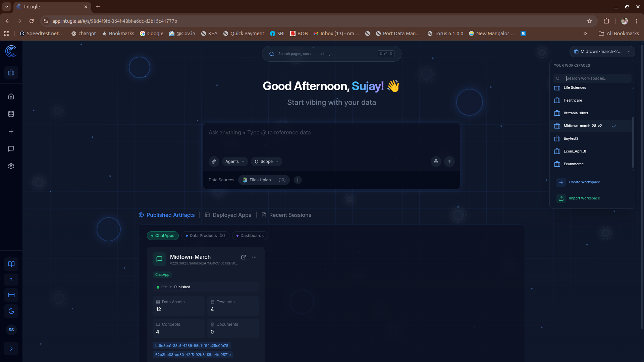Select the ChatApps filter chip

pyautogui.click(x=163, y=236)
